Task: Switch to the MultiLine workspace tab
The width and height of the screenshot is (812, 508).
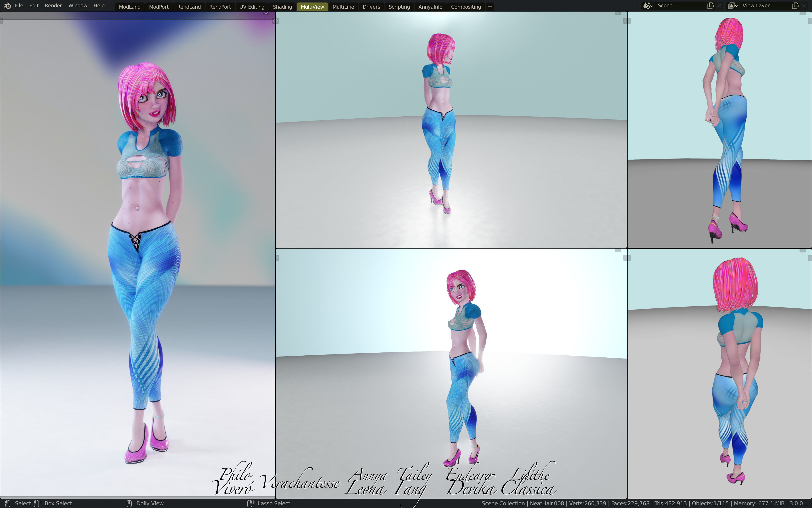Action: point(343,7)
